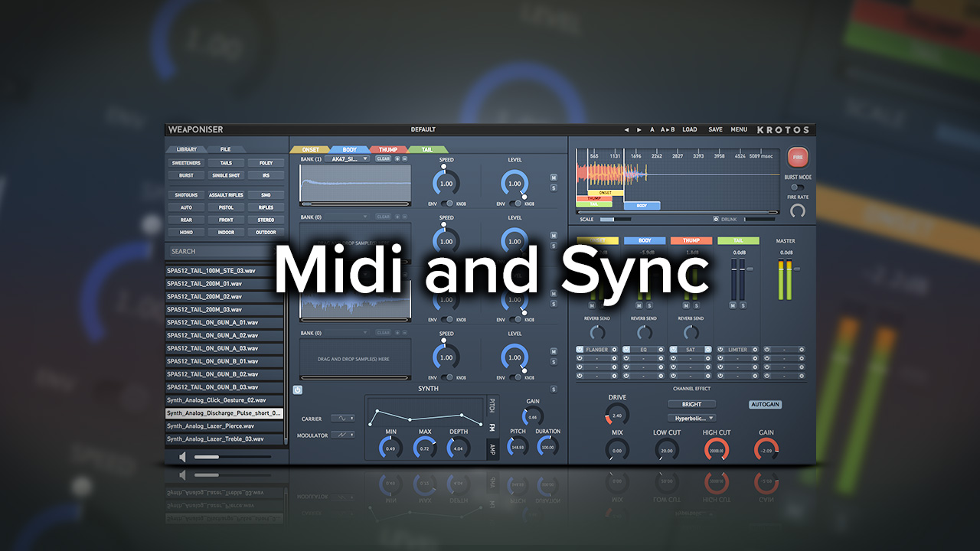The width and height of the screenshot is (980, 551).
Task: Open the bottom Bank (0) sample dropdown
Action: [x=347, y=333]
